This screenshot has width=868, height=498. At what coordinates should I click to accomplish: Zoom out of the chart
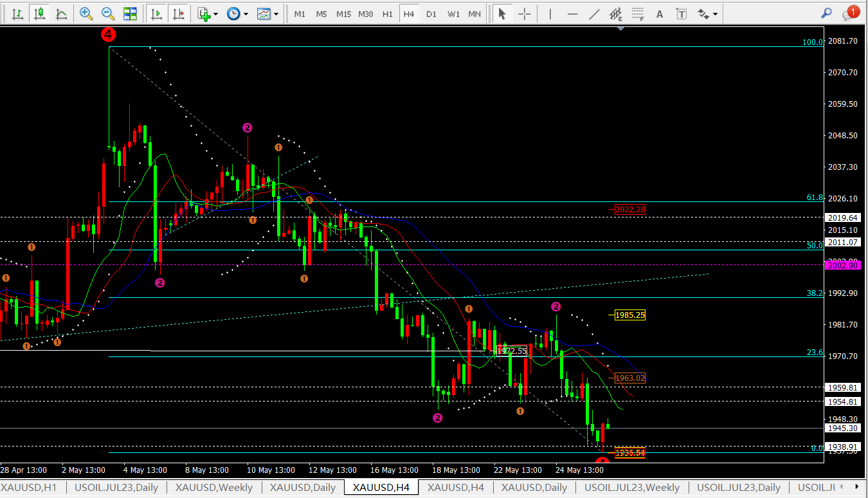tap(108, 14)
